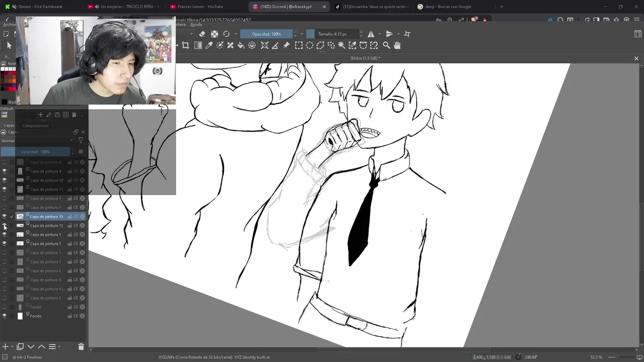
Task: Hide layer Capa de pintura 10
Action: pos(5,180)
